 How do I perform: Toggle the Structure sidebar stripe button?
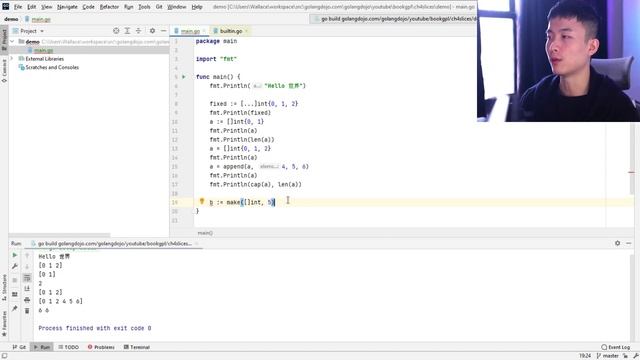coord(4,288)
